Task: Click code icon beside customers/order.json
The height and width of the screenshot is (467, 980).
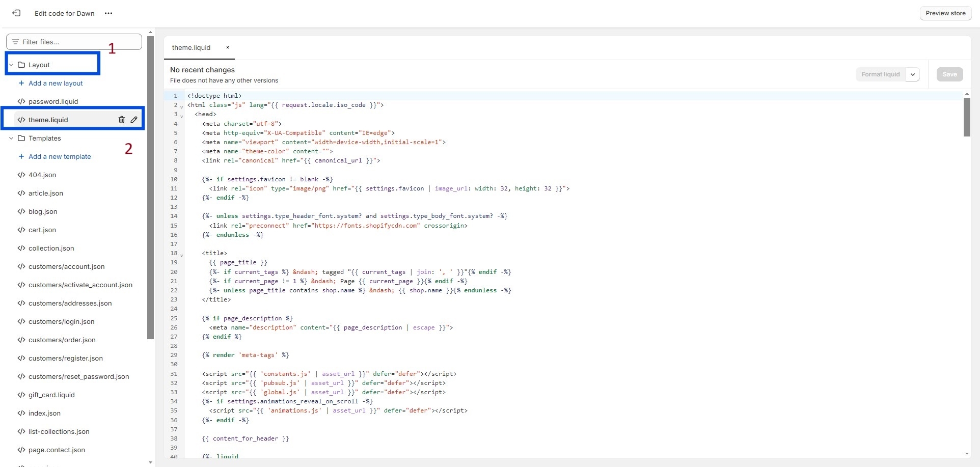Action: click(21, 340)
